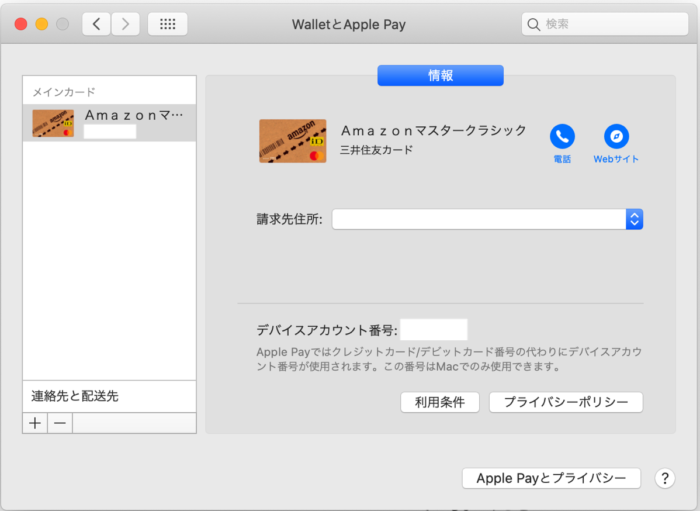Minimize window with yellow button
The height and width of the screenshot is (511, 700).
42,24
